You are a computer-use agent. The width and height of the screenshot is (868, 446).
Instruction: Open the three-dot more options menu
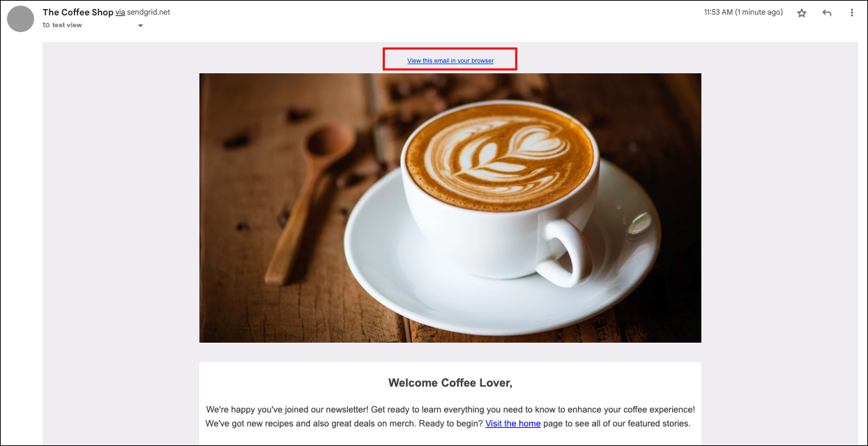point(852,13)
